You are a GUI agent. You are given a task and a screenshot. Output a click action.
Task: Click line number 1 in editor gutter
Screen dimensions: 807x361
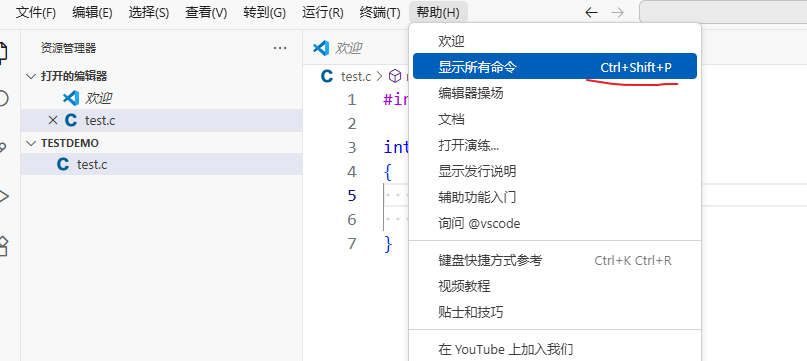pos(352,99)
